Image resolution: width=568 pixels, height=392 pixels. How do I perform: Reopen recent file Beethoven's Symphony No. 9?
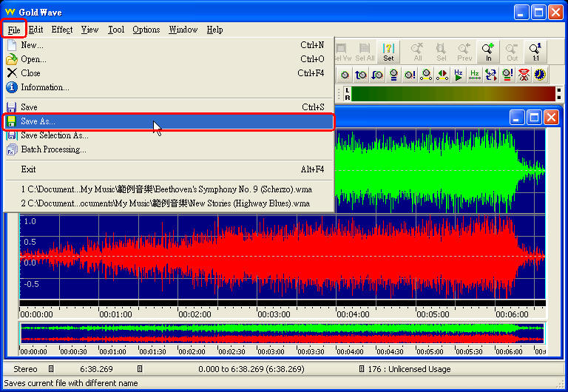[166, 189]
